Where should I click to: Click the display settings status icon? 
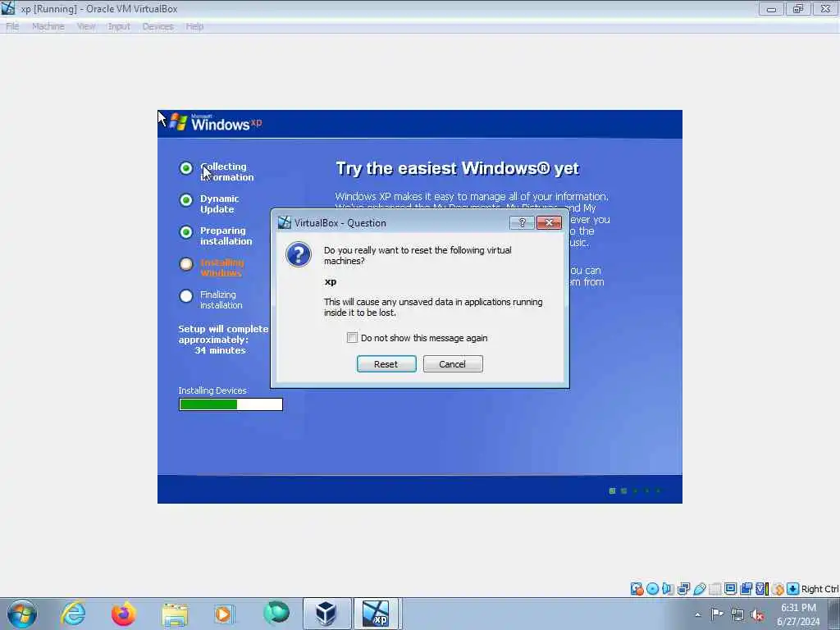pos(730,589)
